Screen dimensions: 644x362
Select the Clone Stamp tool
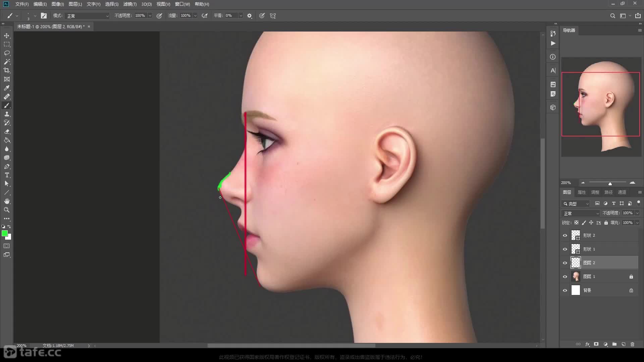[x=7, y=114]
